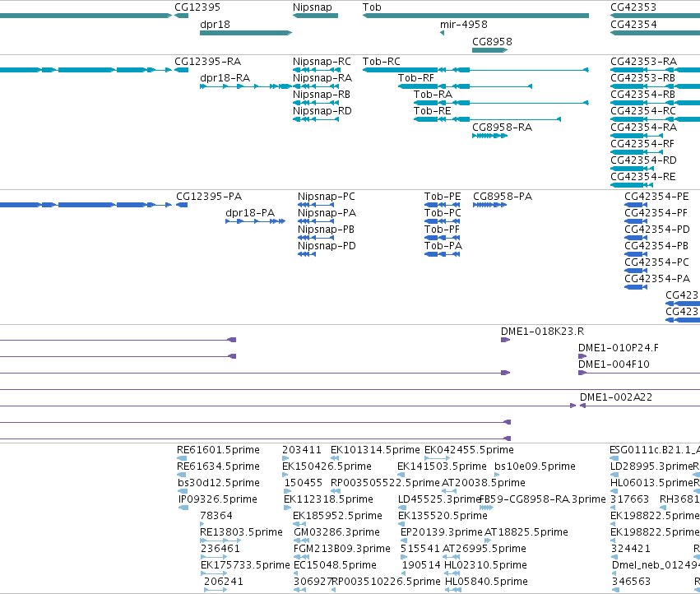Select the Tob-RF transcript label
Viewport: 700px width, 594px height.
(415, 78)
